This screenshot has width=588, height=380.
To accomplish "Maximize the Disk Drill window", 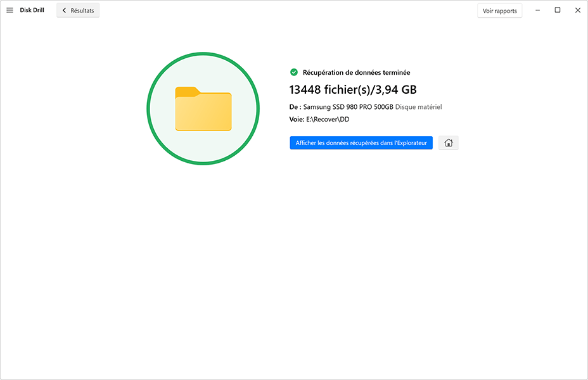I will [x=558, y=10].
